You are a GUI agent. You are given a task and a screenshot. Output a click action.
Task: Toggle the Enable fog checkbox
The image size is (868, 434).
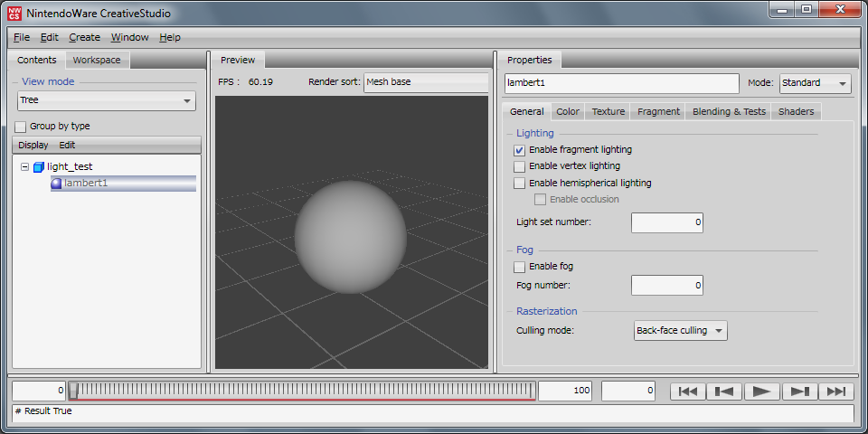tap(519, 267)
